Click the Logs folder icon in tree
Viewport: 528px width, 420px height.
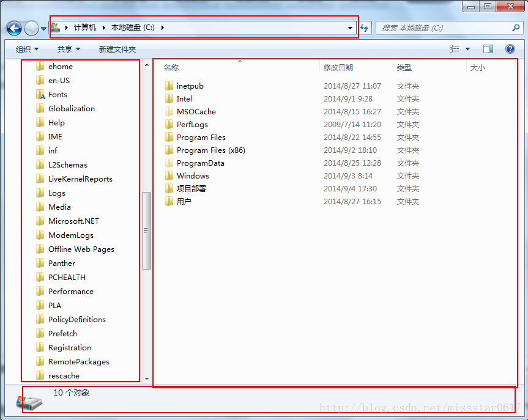tap(40, 193)
